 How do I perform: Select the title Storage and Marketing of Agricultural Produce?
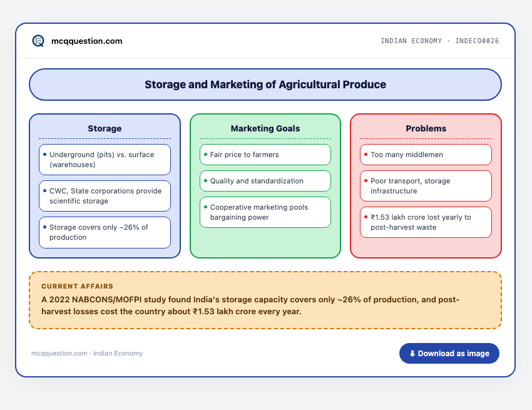pyautogui.click(x=265, y=85)
